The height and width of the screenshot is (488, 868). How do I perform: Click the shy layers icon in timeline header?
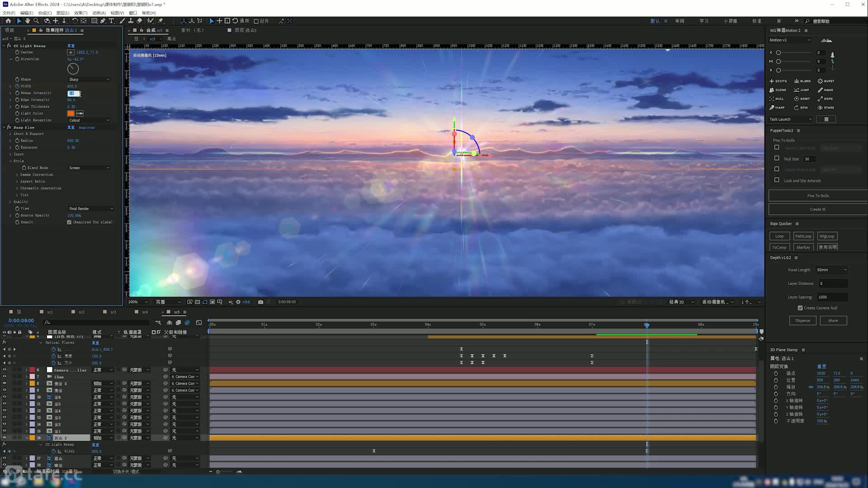169,323
